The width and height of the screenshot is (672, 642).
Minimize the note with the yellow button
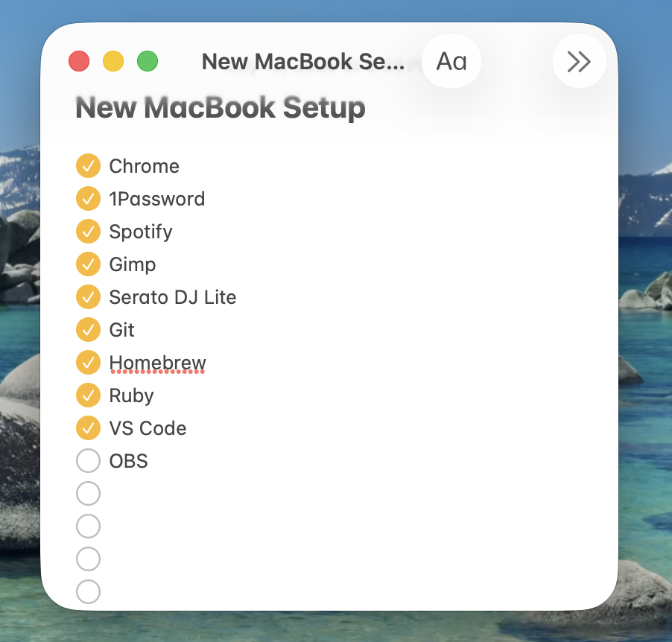(x=113, y=61)
